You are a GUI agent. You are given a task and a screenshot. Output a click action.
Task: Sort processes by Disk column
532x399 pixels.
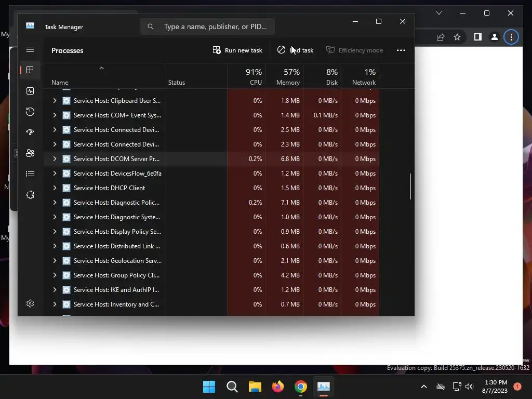click(x=322, y=76)
